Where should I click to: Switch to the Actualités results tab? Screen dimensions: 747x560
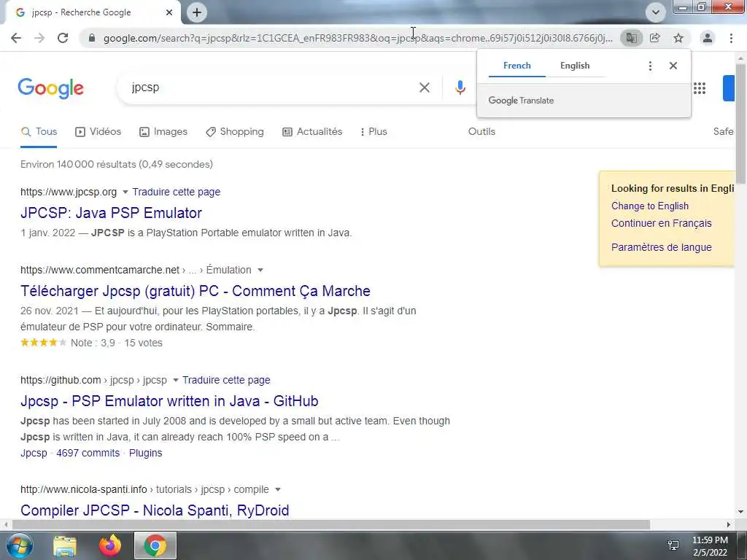point(312,132)
